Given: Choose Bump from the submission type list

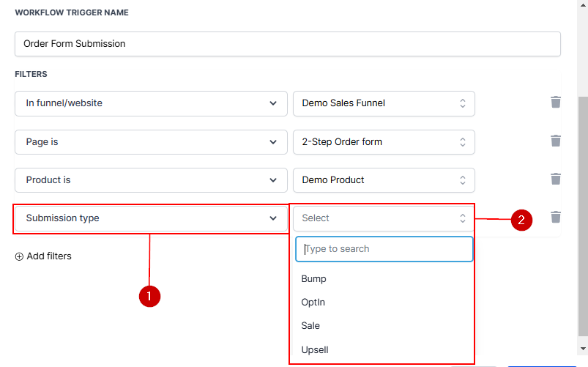Looking at the screenshot, I should pyautogui.click(x=314, y=279).
